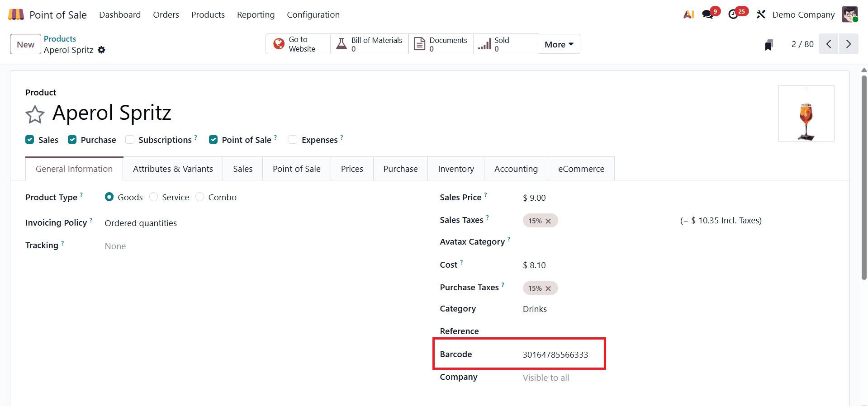Switch to Attributes & Variants tab
This screenshot has width=868, height=406.
[173, 169]
